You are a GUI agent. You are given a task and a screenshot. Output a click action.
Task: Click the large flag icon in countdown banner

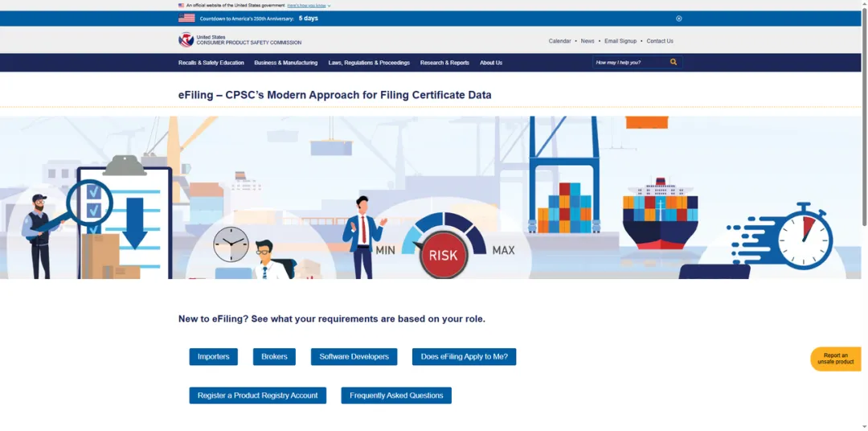pyautogui.click(x=186, y=18)
